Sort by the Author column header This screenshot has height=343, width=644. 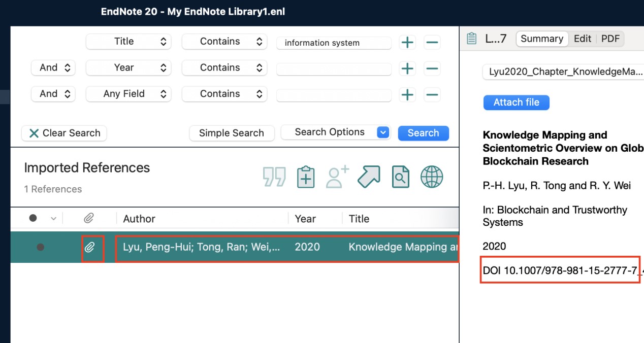[x=139, y=219]
